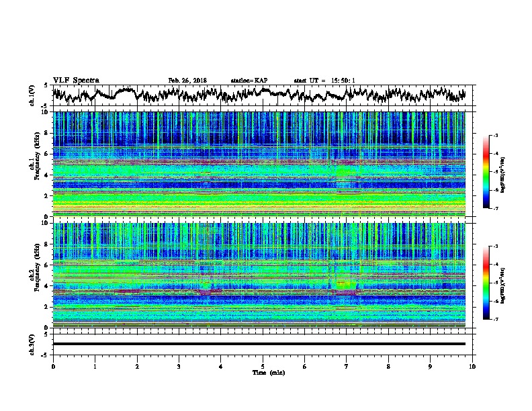Click tick label 8 on the Time axis
This screenshot has height=411, width=532.
pyautogui.click(x=388, y=366)
